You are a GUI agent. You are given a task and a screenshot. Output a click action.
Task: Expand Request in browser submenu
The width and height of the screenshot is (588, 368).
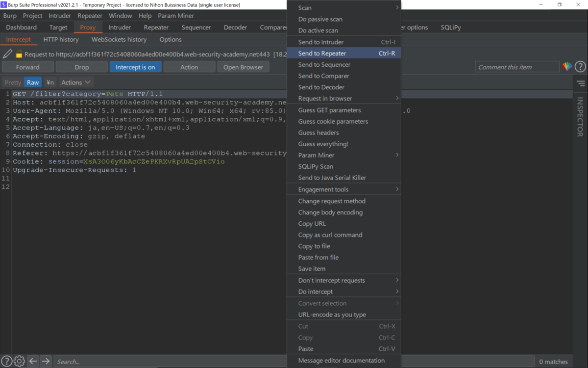pos(344,98)
